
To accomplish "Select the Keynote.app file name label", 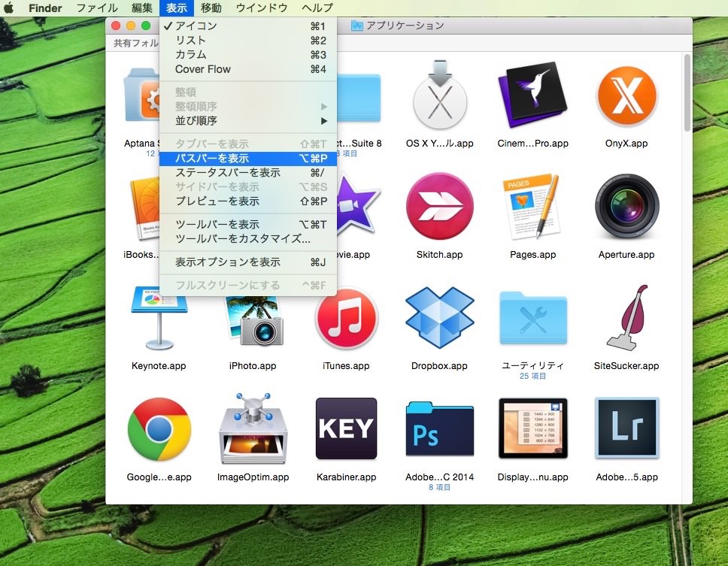I will [x=159, y=365].
